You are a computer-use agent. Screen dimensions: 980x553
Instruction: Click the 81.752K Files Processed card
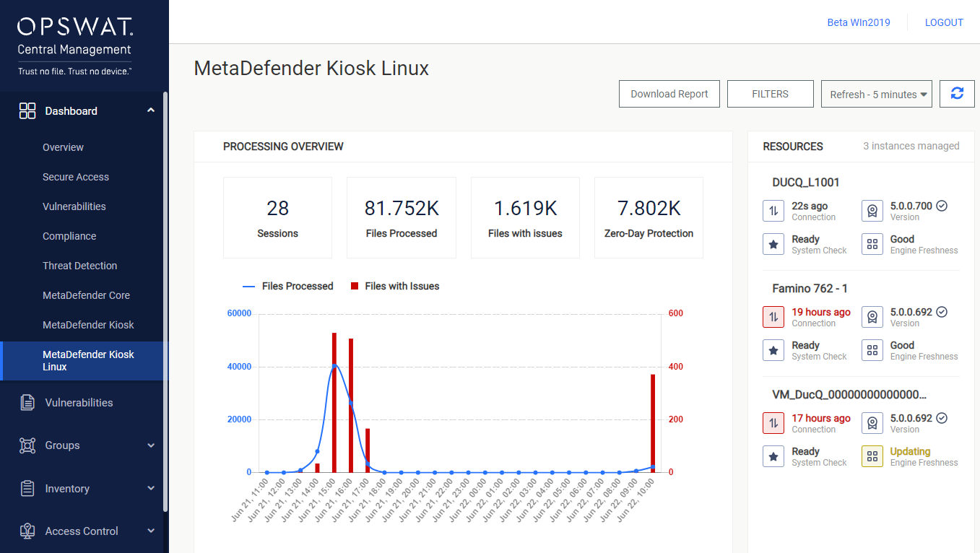(x=402, y=217)
